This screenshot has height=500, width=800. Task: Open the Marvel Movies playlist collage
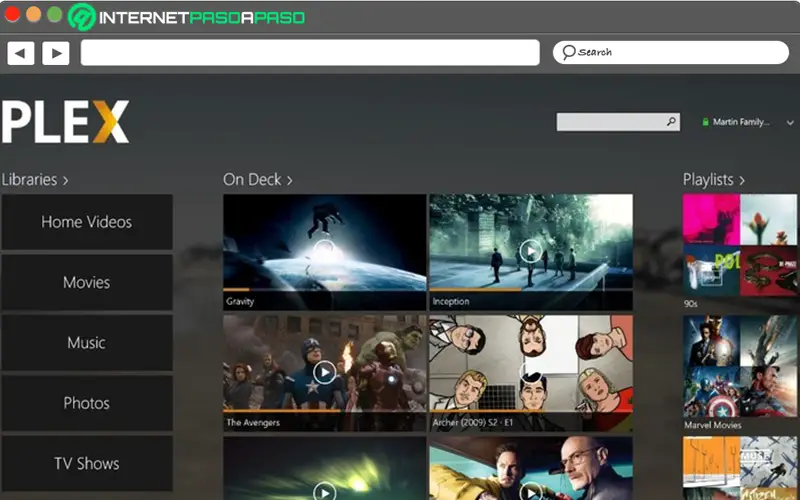click(739, 366)
